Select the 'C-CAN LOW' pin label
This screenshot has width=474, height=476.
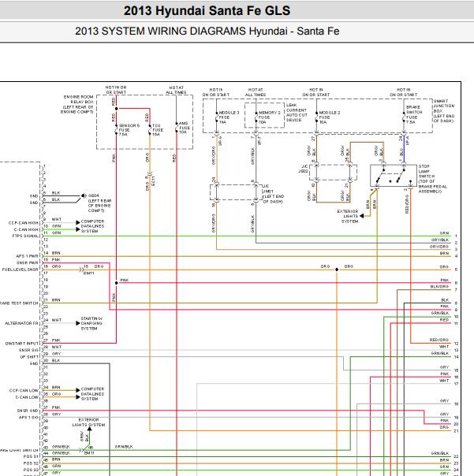[27, 397]
